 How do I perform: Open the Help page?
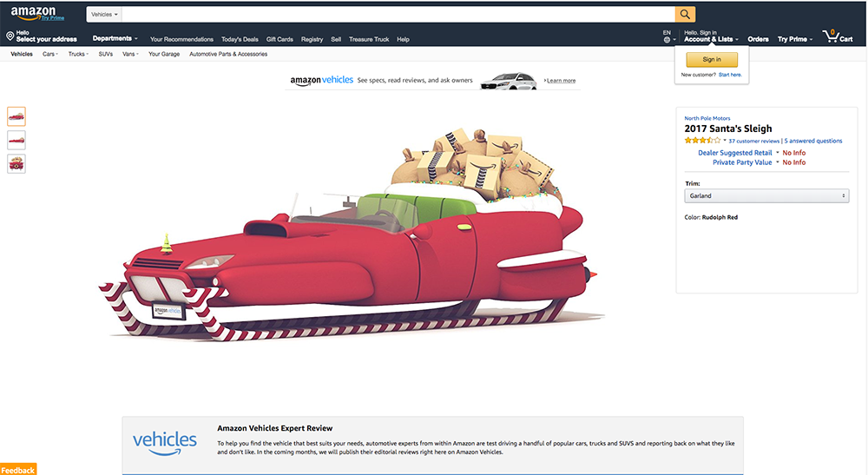tap(403, 39)
